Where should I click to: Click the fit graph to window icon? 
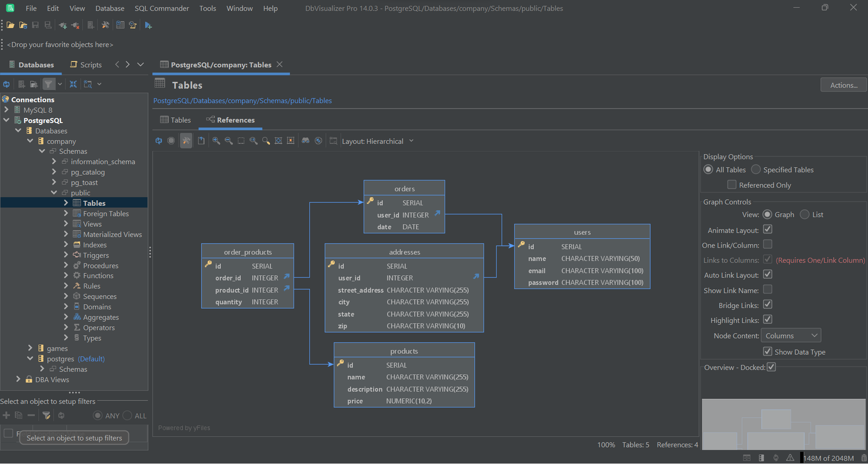click(278, 141)
